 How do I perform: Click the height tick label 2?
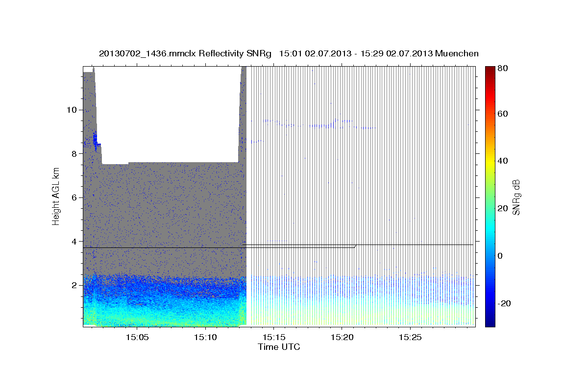[74, 285]
